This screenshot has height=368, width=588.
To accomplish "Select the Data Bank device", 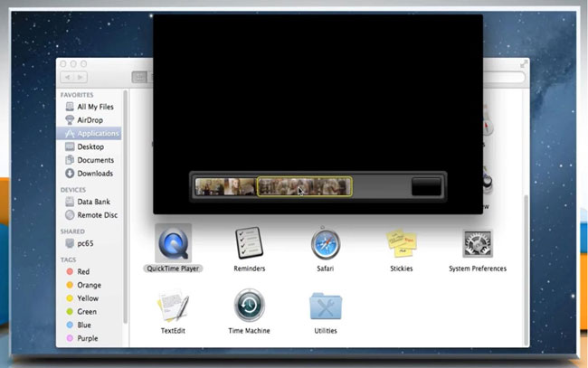I will [90, 202].
